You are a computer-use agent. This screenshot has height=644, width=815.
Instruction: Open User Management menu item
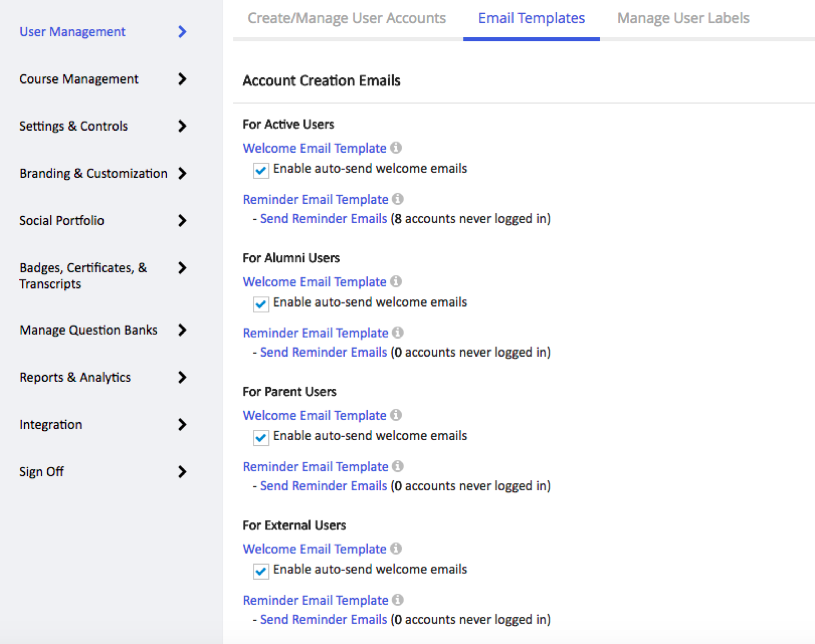click(72, 32)
